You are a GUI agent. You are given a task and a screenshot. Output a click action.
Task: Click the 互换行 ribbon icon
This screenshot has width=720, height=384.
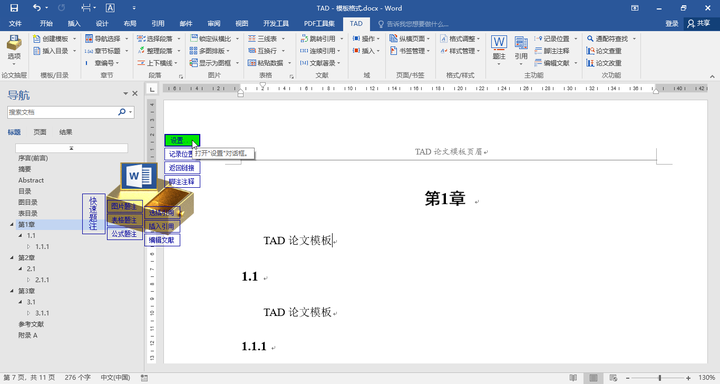(252, 51)
